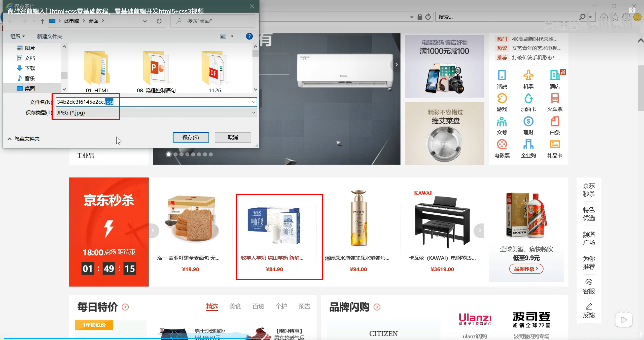This screenshot has width=644, height=340.
Task: Switch to the 百货 tab
Action: point(258,306)
